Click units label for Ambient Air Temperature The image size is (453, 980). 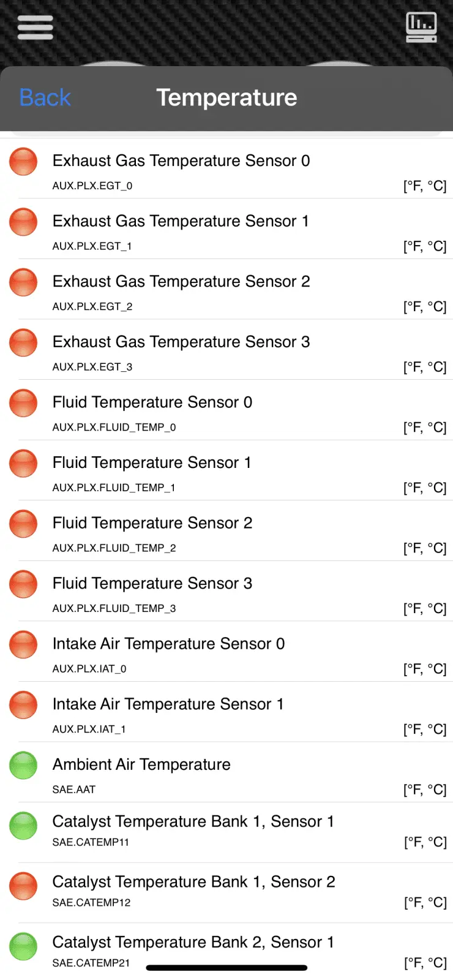(425, 790)
